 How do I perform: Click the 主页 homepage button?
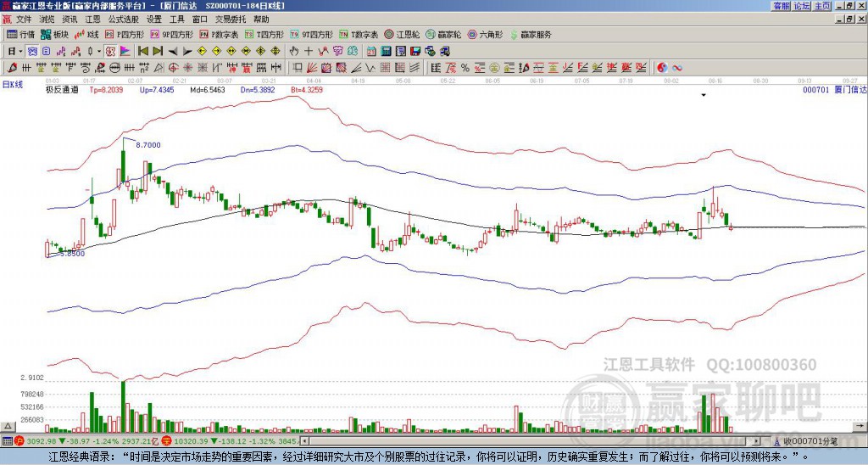point(822,6)
